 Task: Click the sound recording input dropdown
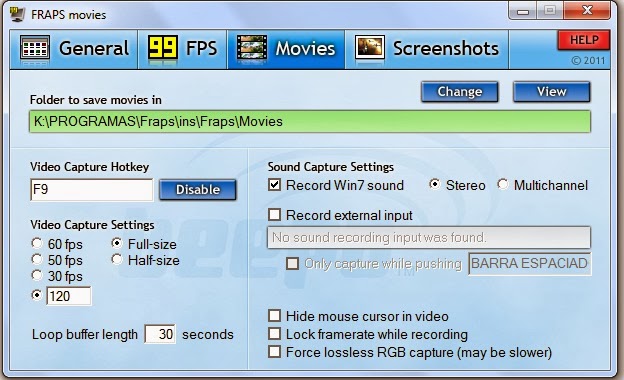(x=429, y=238)
